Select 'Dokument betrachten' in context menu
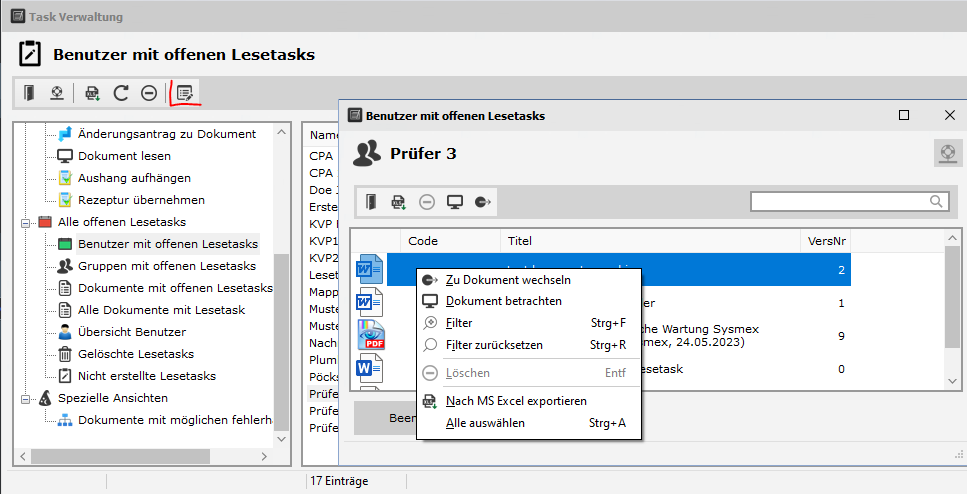This screenshot has width=967, height=494. pos(503,301)
